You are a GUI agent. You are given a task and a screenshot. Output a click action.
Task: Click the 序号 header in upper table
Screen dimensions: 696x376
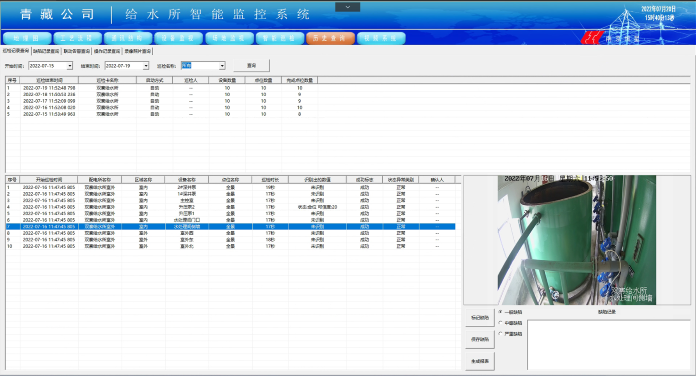pos(12,80)
